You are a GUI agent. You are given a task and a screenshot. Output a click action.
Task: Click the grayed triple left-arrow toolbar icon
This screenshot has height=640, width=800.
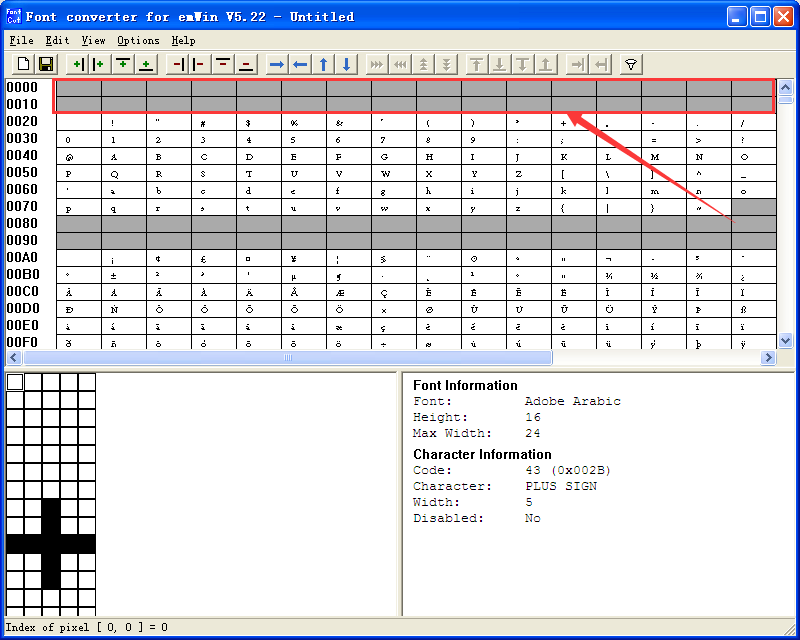click(400, 64)
